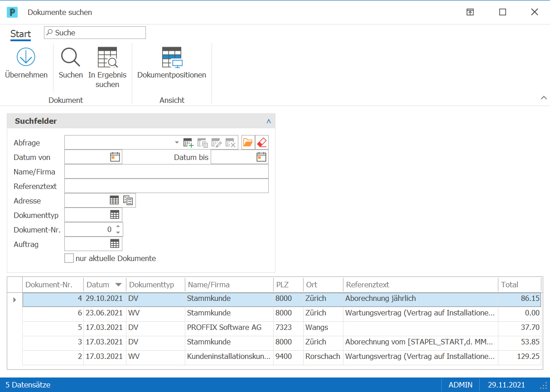The height and width of the screenshot is (392, 550).
Task: Focus the Name/Firma search field
Action: [166, 172]
